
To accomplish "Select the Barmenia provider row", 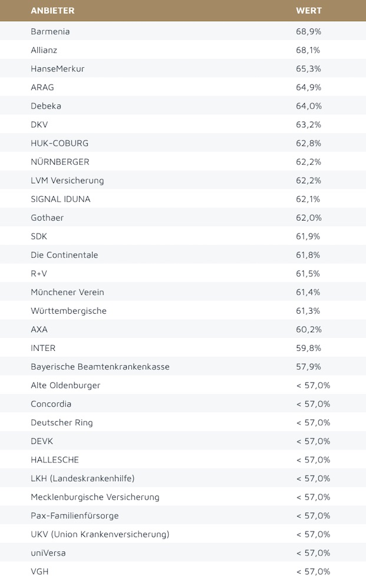I will click(50, 31).
